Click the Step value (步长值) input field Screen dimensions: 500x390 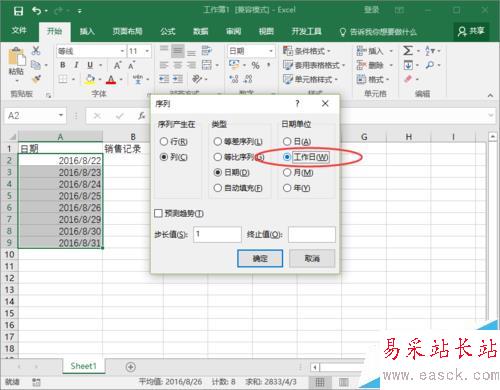pos(217,234)
